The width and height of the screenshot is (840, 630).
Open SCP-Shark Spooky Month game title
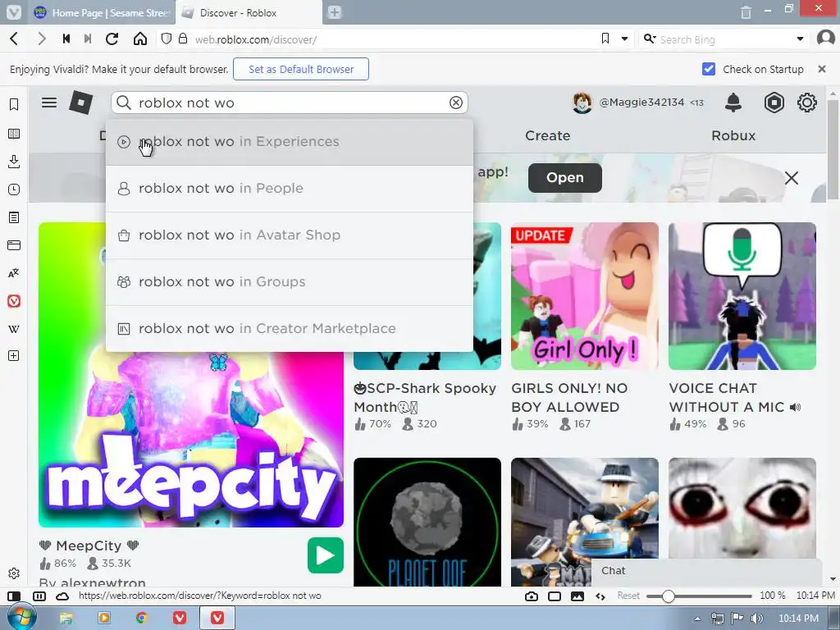coord(426,398)
